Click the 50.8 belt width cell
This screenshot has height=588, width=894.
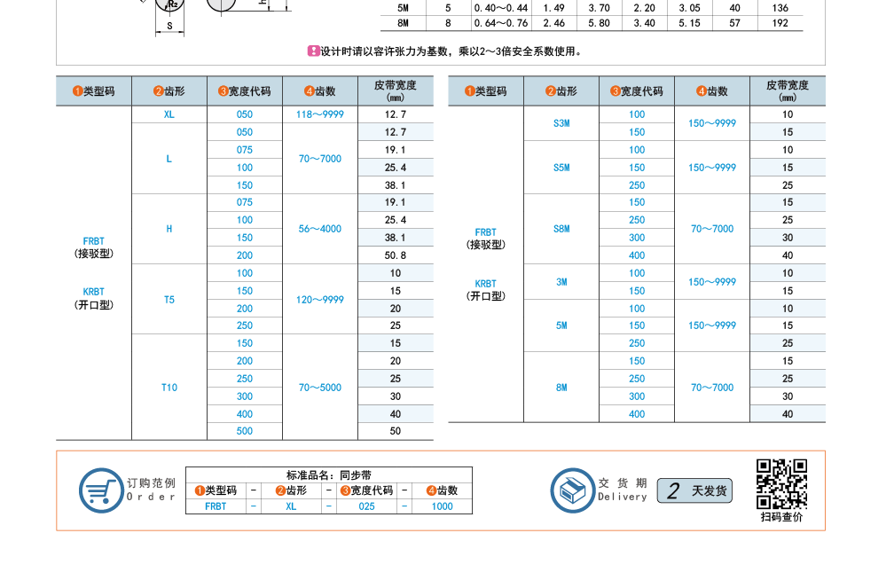click(x=396, y=255)
